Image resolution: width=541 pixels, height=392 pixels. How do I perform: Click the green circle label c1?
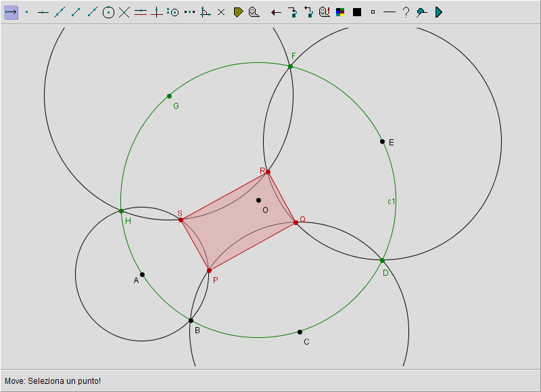391,201
